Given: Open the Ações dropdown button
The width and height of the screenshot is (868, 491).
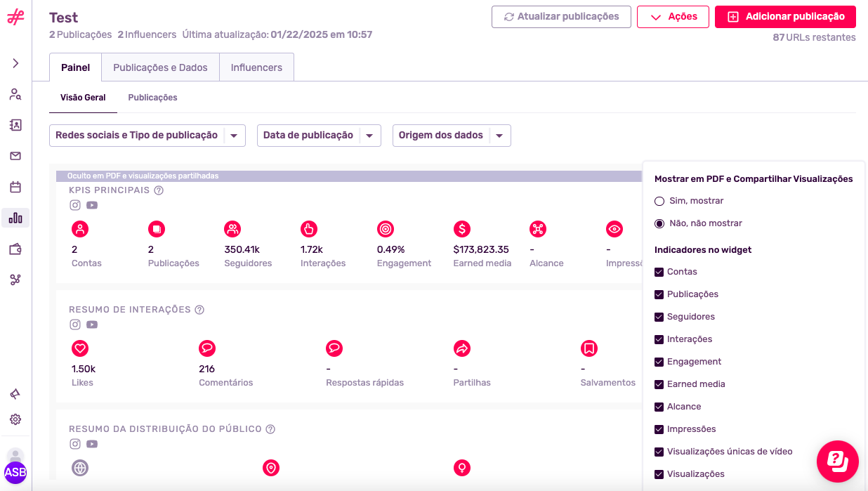Looking at the screenshot, I should pyautogui.click(x=673, y=17).
